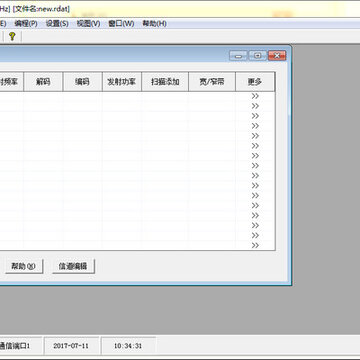Click the 扫描添加 column header

pyautogui.click(x=165, y=82)
